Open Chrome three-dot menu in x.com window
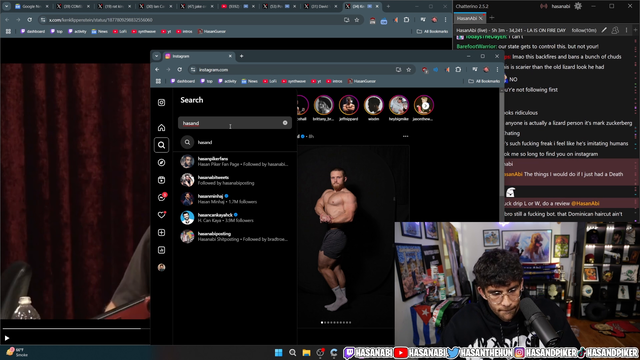Screen dimensions: 640x360 point(445,20)
